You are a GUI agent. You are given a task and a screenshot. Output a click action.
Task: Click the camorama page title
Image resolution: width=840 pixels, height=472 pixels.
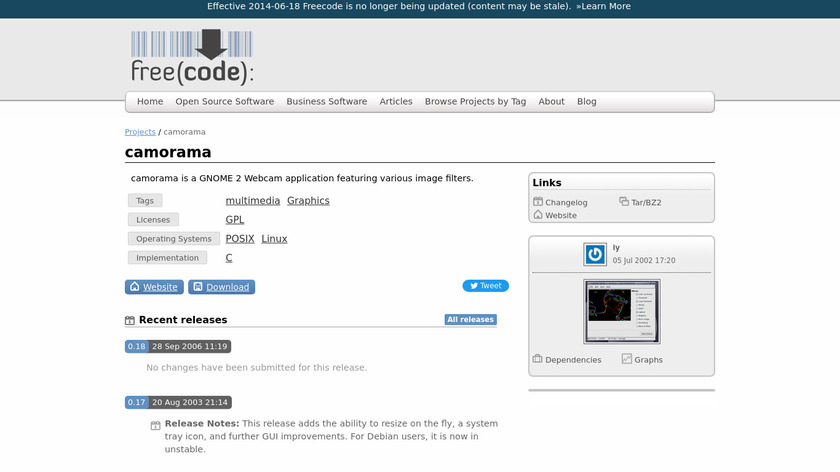pyautogui.click(x=168, y=152)
